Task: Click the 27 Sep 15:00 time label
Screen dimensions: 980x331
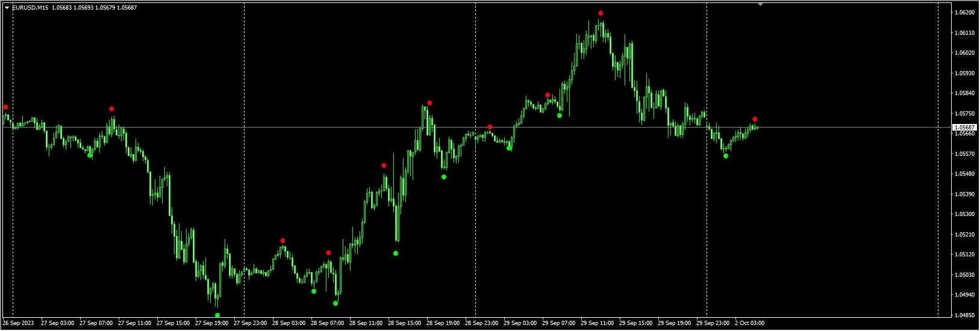Action: tap(173, 324)
